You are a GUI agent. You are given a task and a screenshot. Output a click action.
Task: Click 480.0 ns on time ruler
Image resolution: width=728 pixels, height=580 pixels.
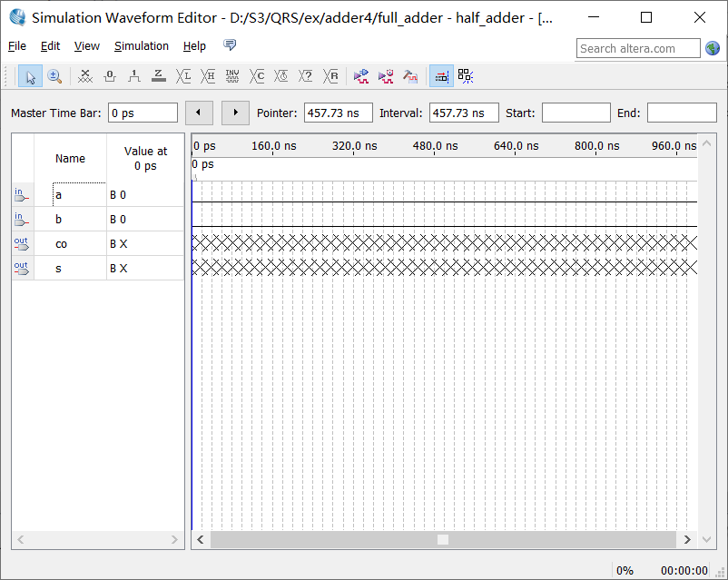(435, 146)
